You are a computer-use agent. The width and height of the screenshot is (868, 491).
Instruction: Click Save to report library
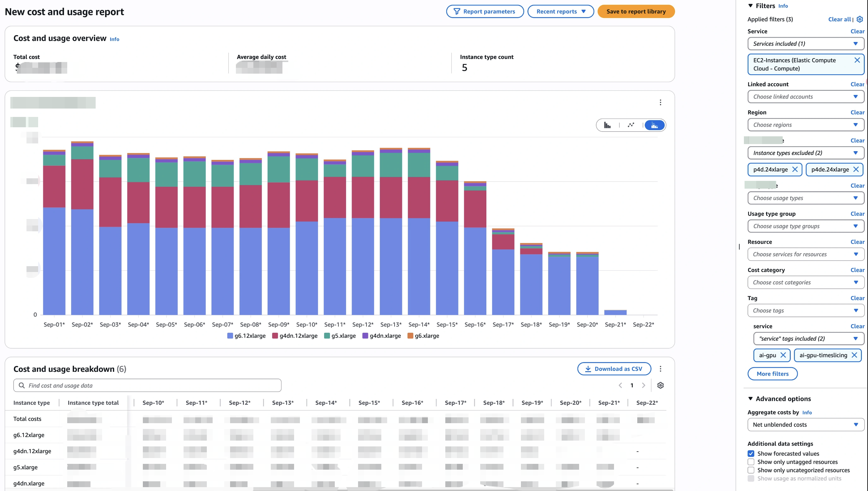[x=636, y=11]
